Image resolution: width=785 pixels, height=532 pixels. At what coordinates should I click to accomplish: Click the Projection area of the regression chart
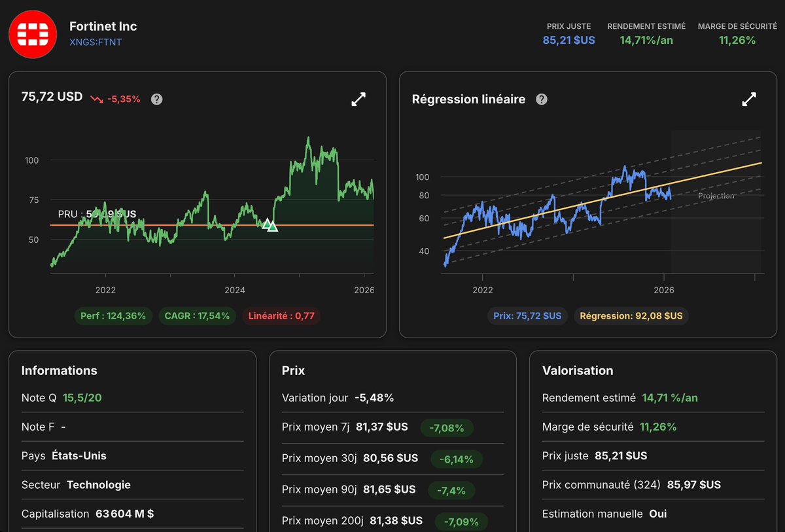coord(716,196)
